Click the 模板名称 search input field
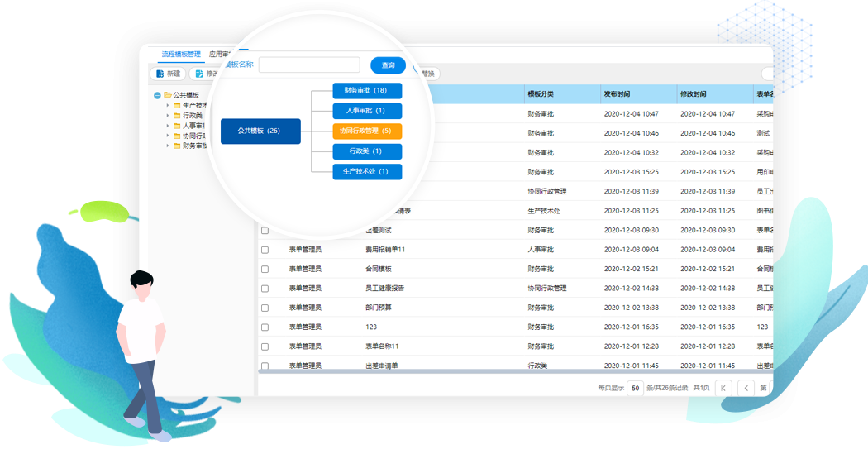This screenshot has width=868, height=454. click(x=309, y=65)
